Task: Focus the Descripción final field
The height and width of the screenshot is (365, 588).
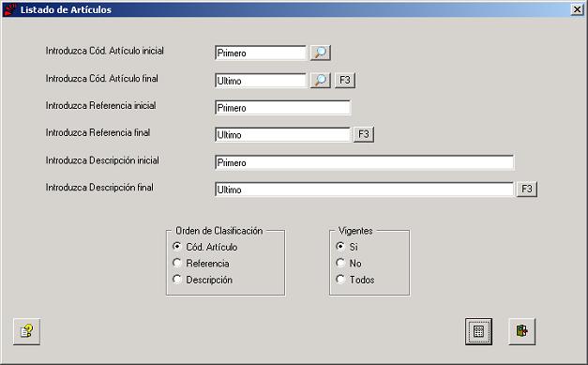Action: 365,190
